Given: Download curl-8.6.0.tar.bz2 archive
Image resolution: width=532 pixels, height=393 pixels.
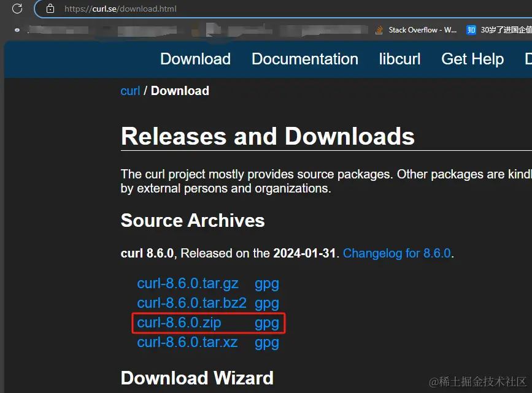Looking at the screenshot, I should click(191, 303).
